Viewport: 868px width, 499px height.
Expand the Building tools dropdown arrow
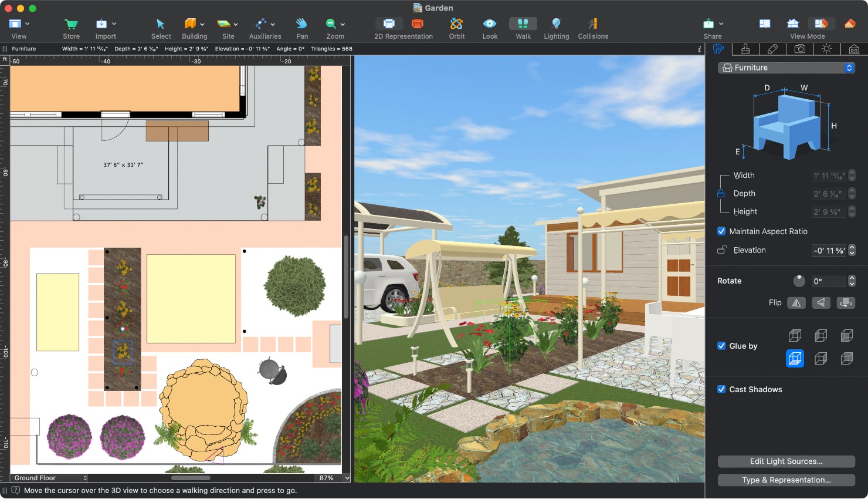(202, 25)
